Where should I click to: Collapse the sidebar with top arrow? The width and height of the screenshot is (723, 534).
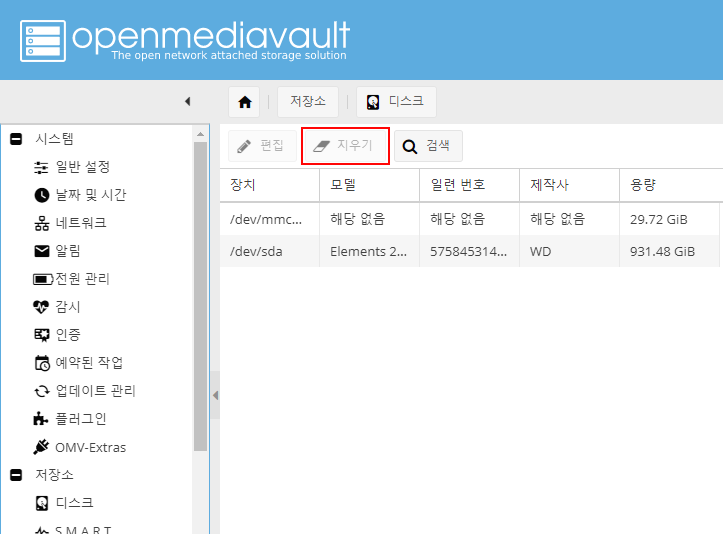[188, 101]
